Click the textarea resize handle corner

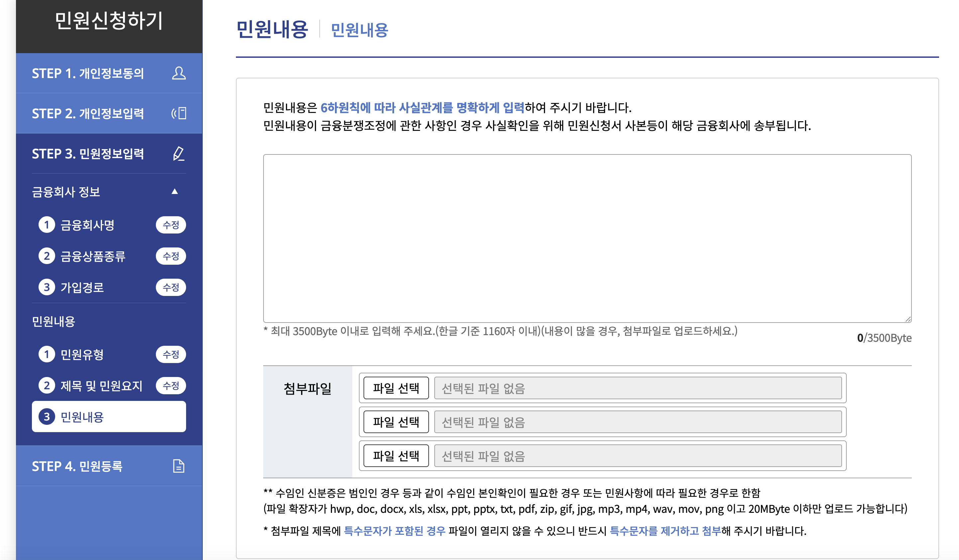[x=908, y=319]
